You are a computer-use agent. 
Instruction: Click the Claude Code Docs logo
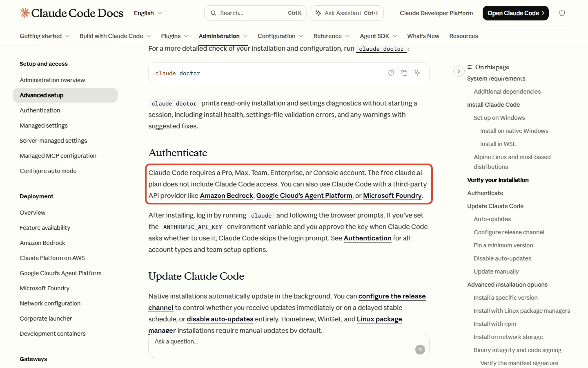click(71, 13)
